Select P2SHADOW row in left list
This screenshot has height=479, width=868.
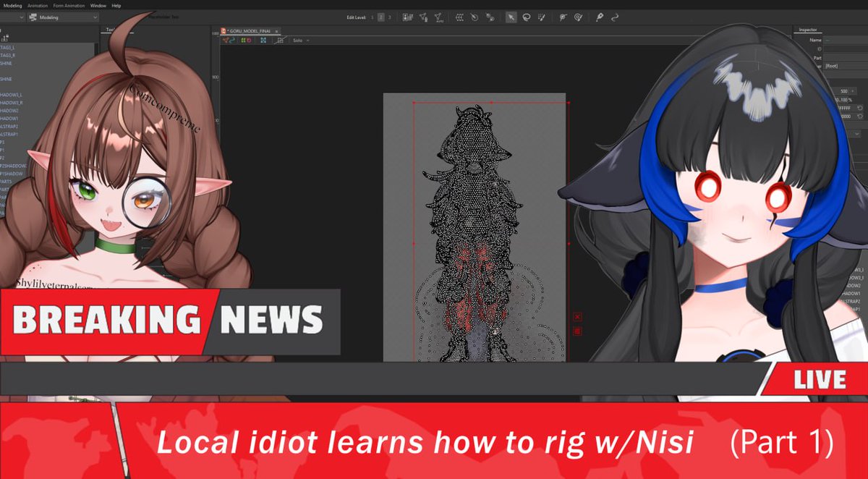point(14,166)
